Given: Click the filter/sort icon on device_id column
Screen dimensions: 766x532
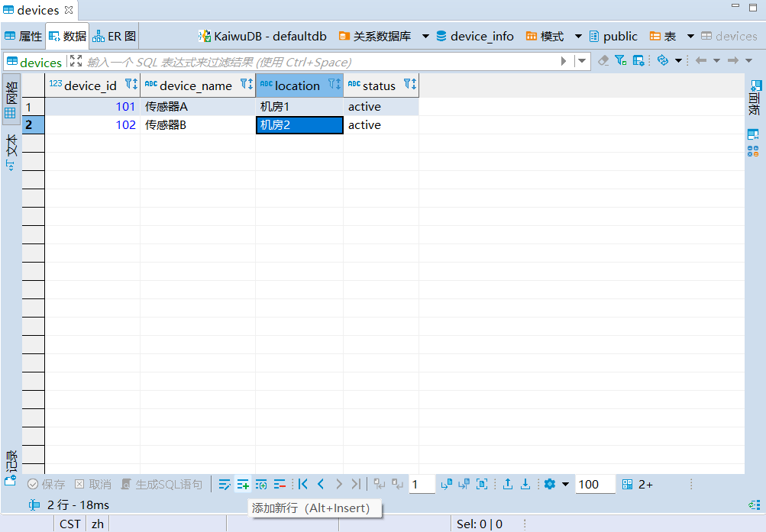Looking at the screenshot, I should 131,85.
